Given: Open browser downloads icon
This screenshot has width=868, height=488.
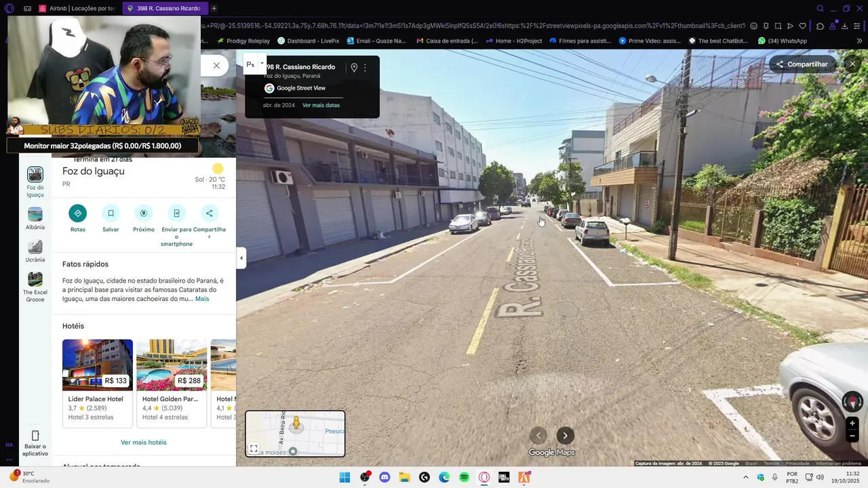Looking at the screenshot, I should point(844,26).
